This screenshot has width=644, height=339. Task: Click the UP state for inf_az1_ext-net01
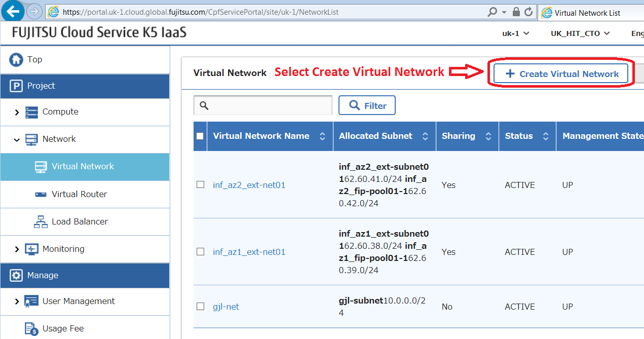click(567, 252)
